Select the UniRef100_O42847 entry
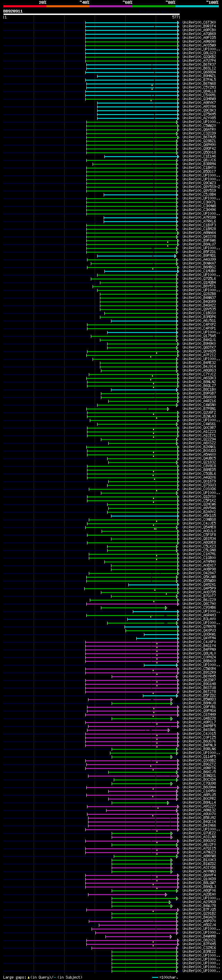This screenshot has height=980, width=222. pos(199,573)
